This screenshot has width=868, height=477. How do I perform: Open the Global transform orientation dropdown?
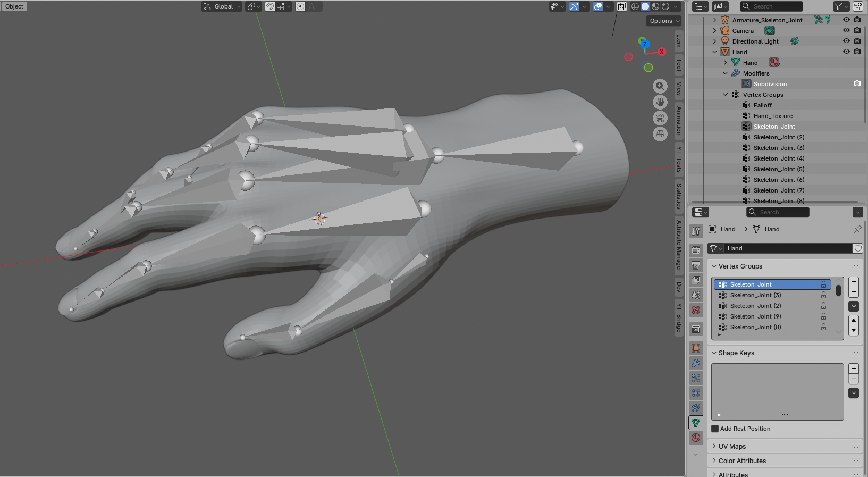pos(222,6)
